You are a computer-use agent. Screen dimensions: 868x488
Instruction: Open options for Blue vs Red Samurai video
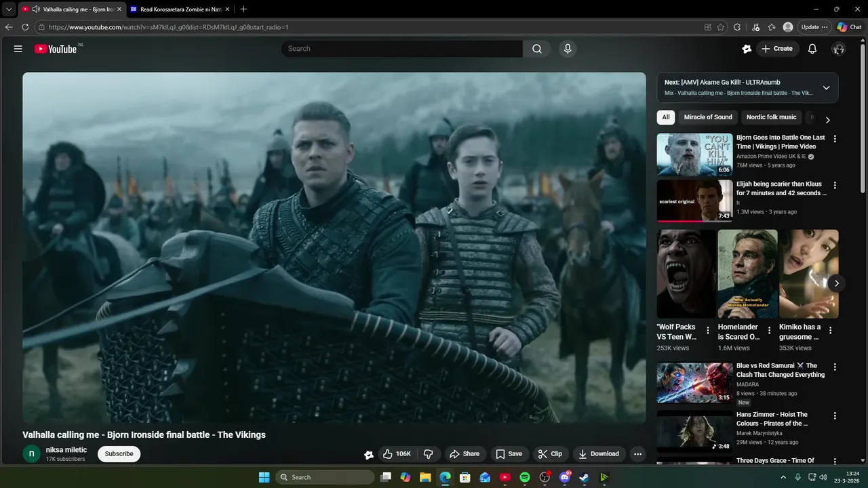(x=835, y=367)
